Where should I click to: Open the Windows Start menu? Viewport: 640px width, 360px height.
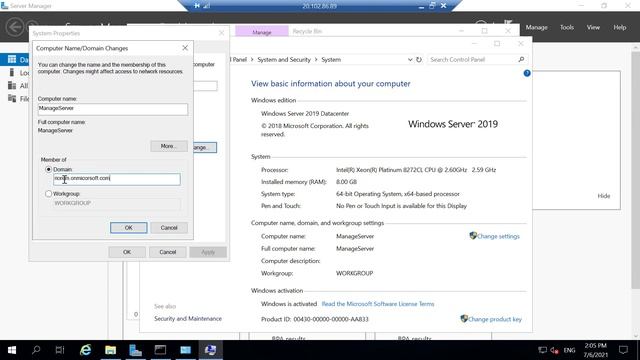(x=12, y=350)
